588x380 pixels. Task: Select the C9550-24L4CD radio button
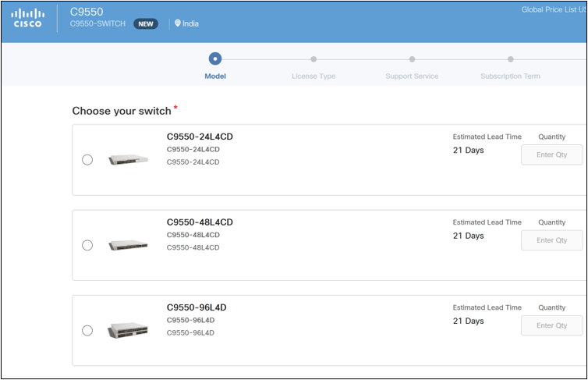coord(87,160)
